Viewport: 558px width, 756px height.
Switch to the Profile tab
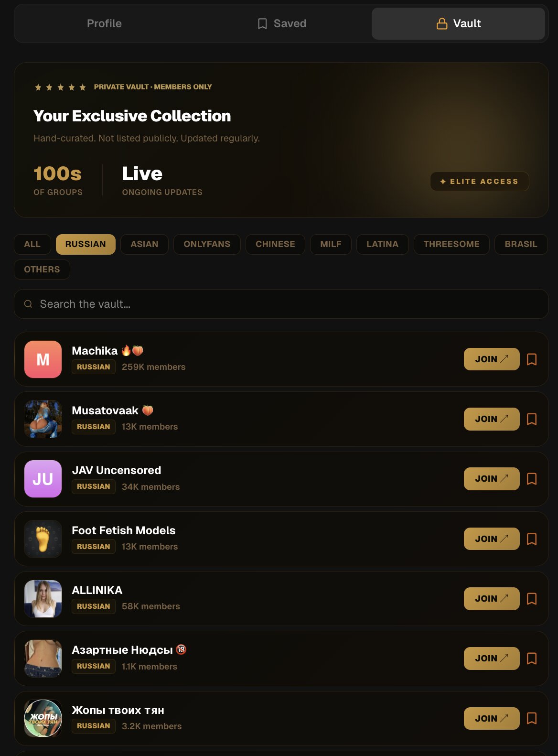[104, 23]
